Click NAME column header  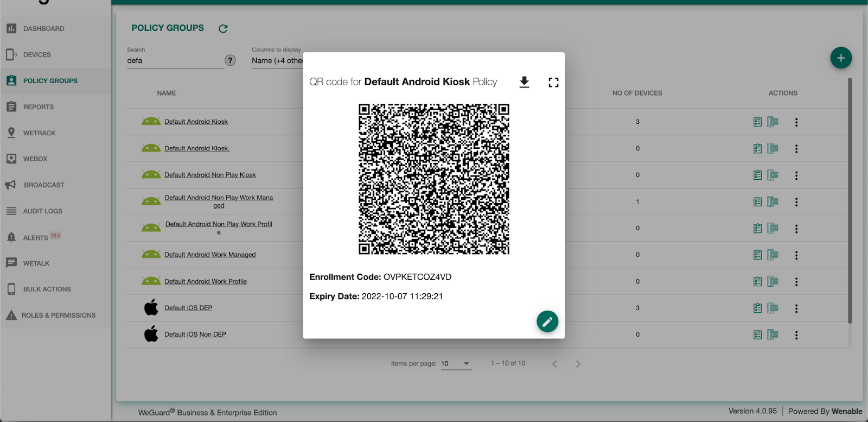point(167,93)
